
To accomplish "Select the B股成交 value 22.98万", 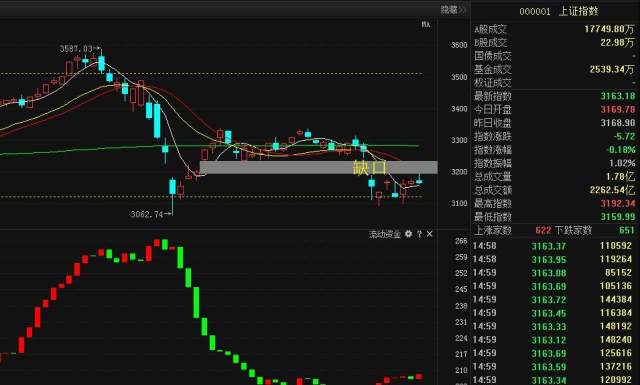I will pyautogui.click(x=617, y=42).
